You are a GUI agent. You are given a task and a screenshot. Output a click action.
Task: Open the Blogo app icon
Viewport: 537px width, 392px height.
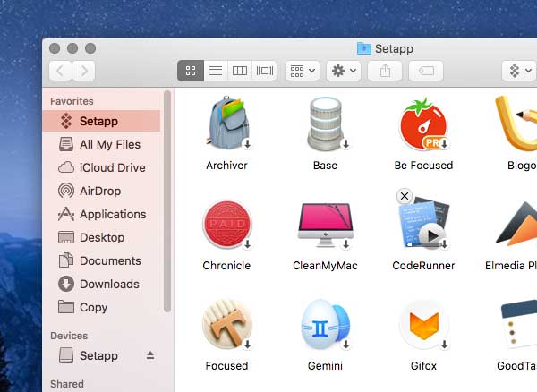point(516,124)
